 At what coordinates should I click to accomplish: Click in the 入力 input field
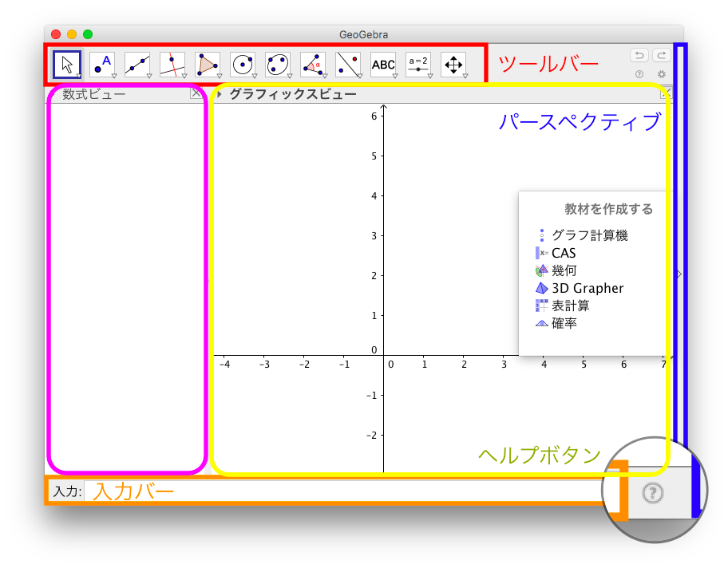(343, 491)
